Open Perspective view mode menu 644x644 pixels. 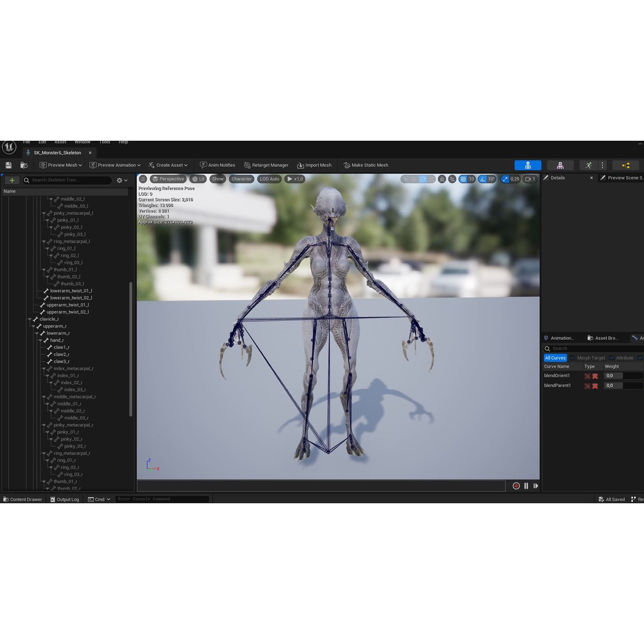(168, 179)
